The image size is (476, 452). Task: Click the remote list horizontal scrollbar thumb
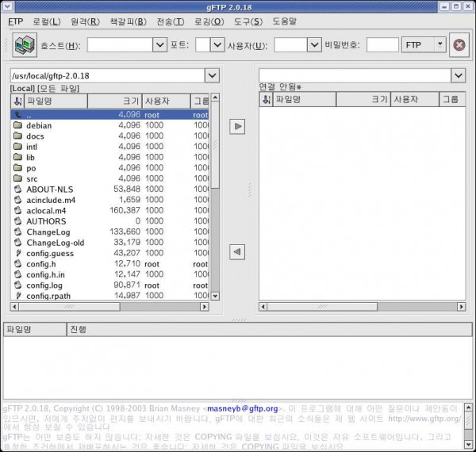(322, 307)
